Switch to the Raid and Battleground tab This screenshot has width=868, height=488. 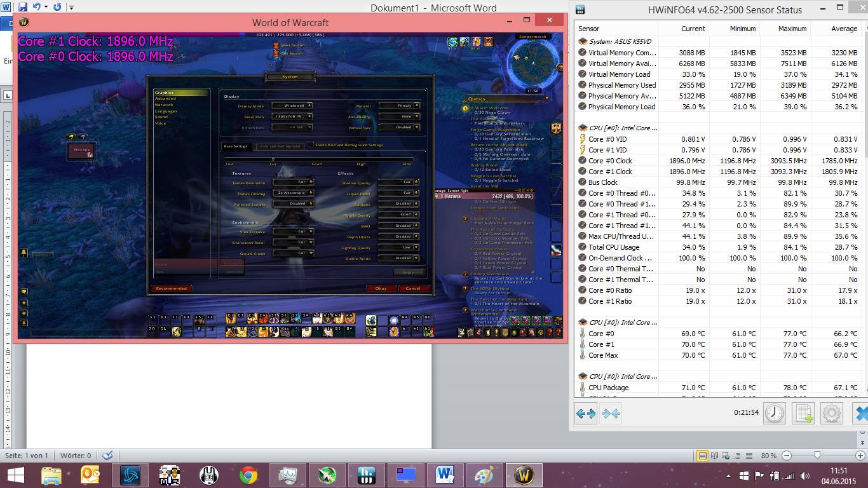(280, 146)
